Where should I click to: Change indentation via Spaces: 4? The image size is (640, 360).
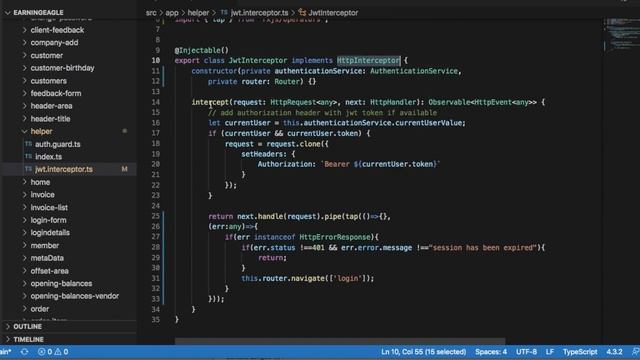click(491, 352)
